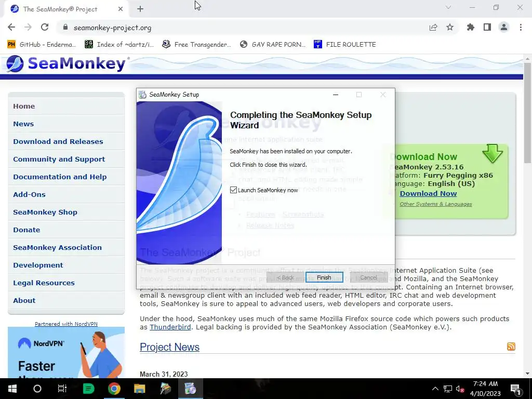Open the Chrome side panel
Screen dimensions: 532x399
click(x=487, y=28)
